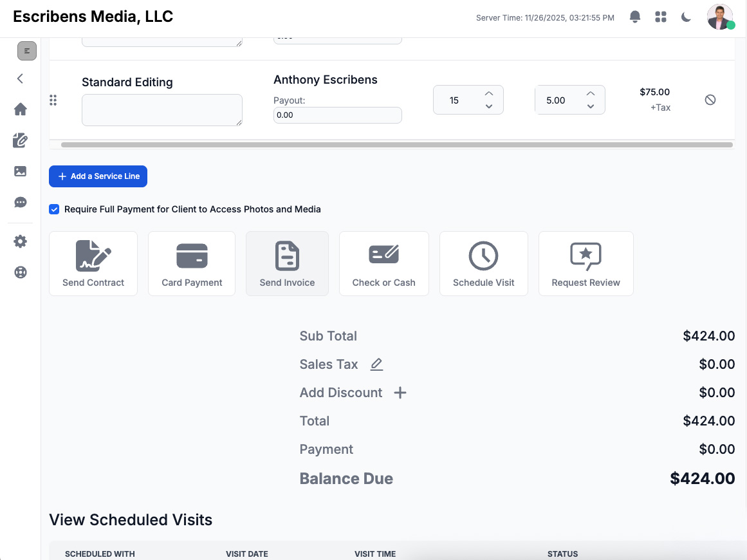Toggle Require Full Payment for Photos checkbox
Image resolution: width=747 pixels, height=560 pixels.
54,209
